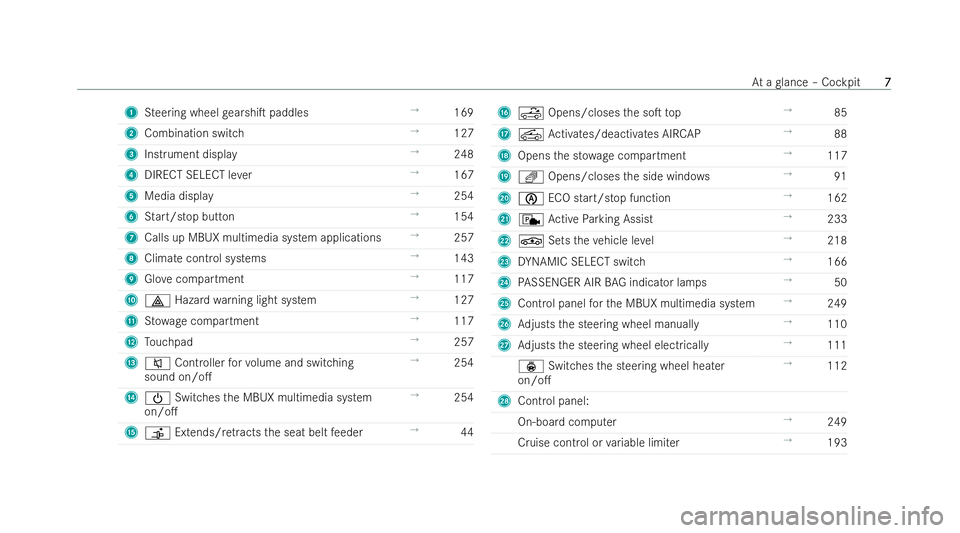Click the side windows icon

531,177
